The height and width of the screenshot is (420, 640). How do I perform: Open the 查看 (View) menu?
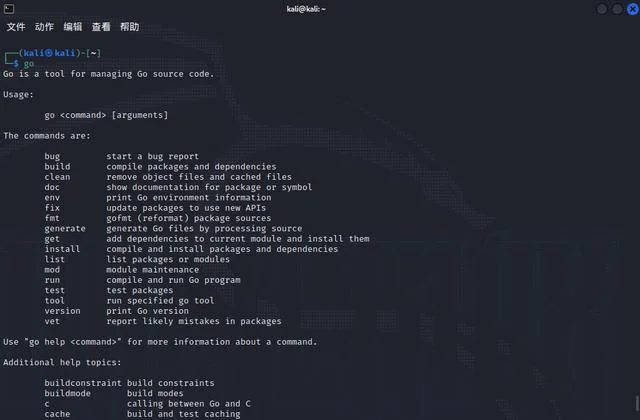tap(101, 27)
